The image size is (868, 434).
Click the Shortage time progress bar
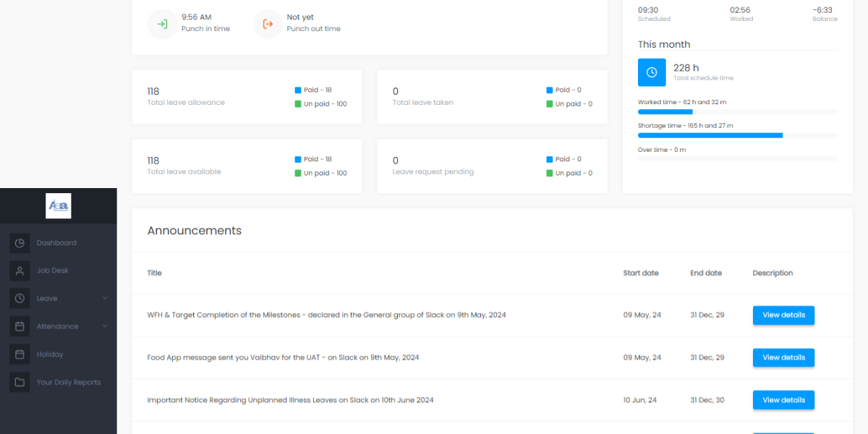736,135
